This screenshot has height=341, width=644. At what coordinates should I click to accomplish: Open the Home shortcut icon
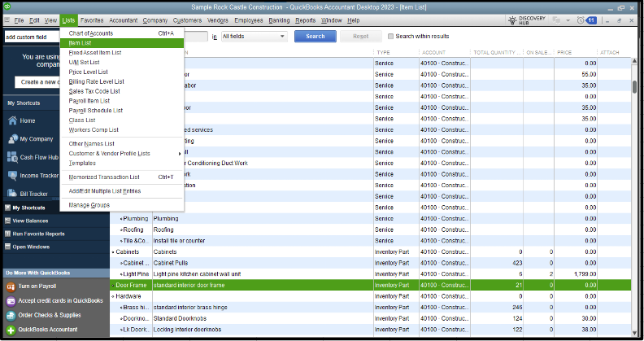13,120
